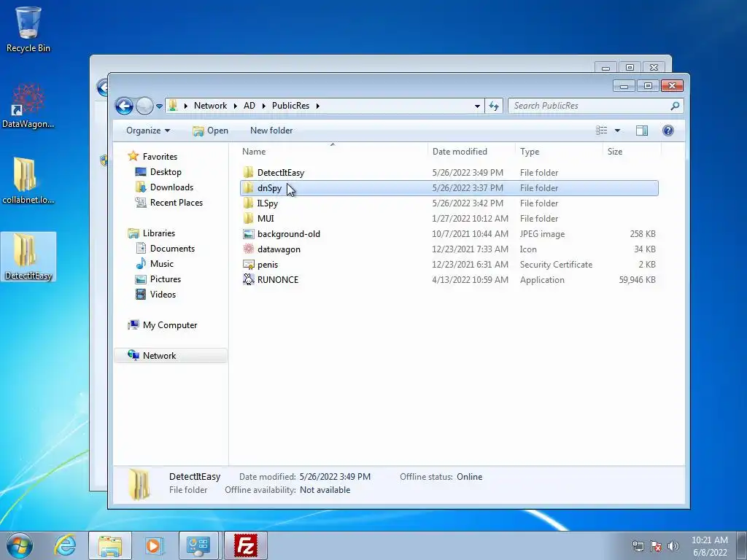The height and width of the screenshot is (560, 747).
Task: Open the view options dropdown arrow
Action: tap(617, 131)
